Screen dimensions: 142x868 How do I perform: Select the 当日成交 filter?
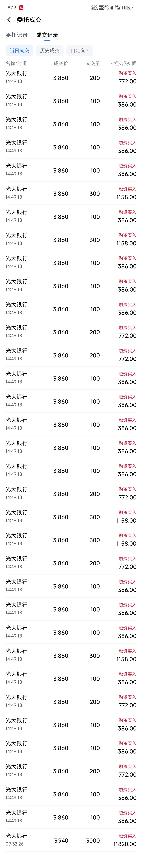coord(19,50)
